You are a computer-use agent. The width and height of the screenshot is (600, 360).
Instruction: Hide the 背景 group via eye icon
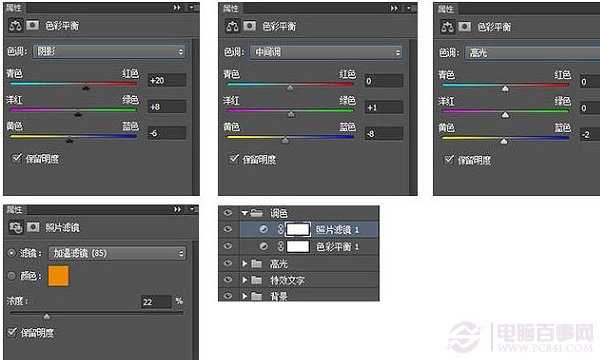point(228,296)
